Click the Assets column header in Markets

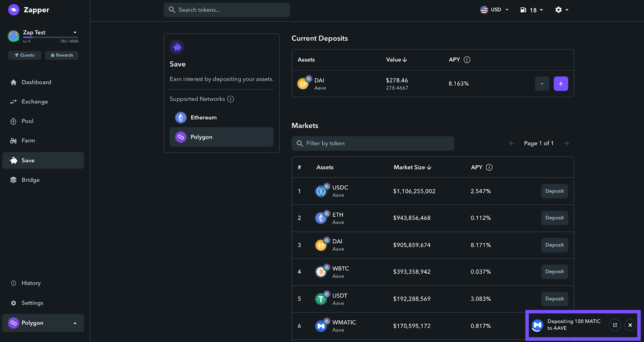pos(325,167)
